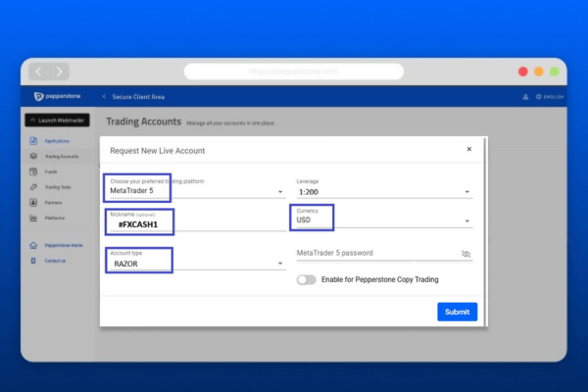The width and height of the screenshot is (588, 392).
Task: Toggle password visibility eye icon
Action: pyautogui.click(x=466, y=254)
